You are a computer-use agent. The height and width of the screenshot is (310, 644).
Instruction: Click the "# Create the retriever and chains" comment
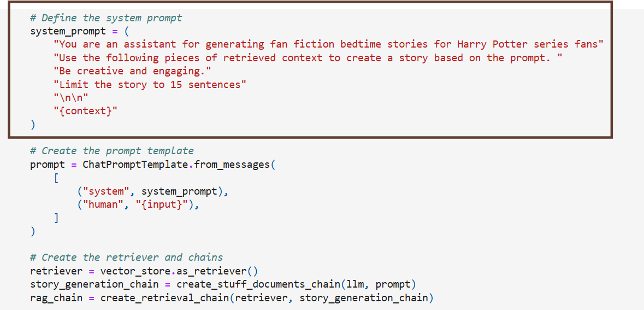(x=127, y=258)
